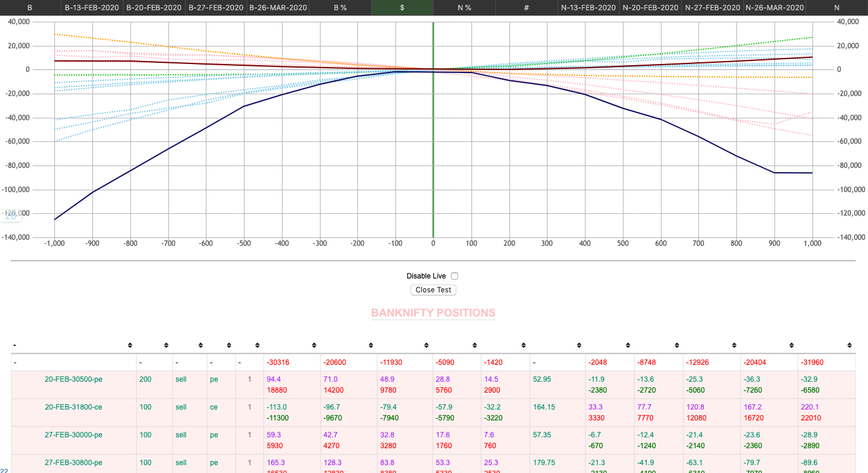This screenshot has width=868, height=473.
Task: Switch to the B % tab
Action: tap(340, 8)
